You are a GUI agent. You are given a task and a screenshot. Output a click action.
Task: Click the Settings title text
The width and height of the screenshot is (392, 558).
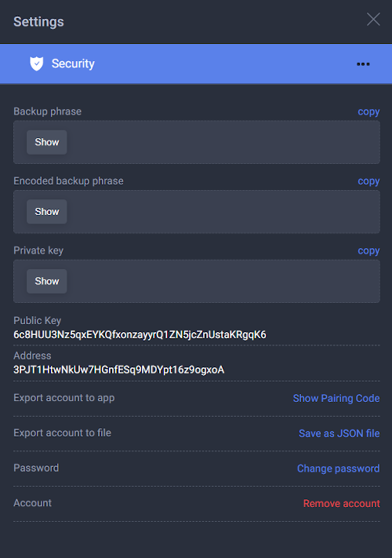coord(38,22)
